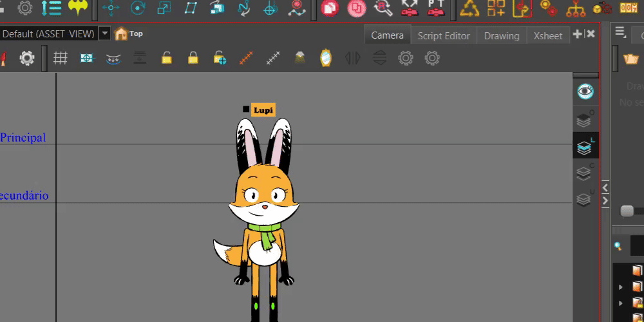Expand the first tree item arrow in library
This screenshot has height=322, width=644.
[621, 287]
